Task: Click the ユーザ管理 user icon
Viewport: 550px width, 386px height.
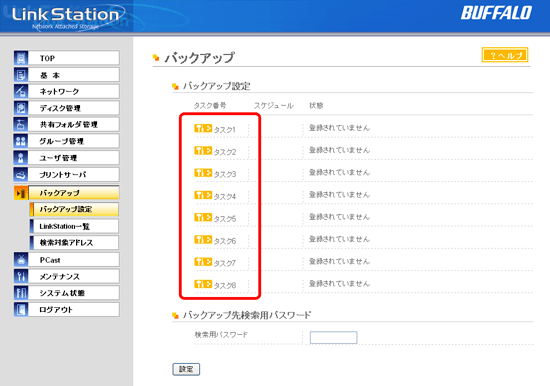Action: (x=21, y=158)
